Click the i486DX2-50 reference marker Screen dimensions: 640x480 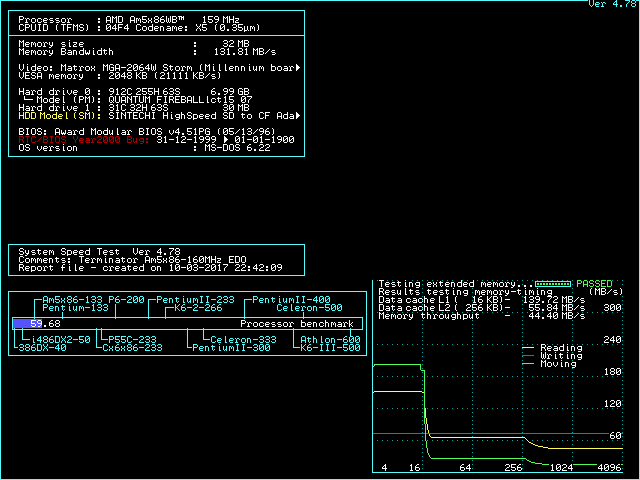tap(60, 340)
